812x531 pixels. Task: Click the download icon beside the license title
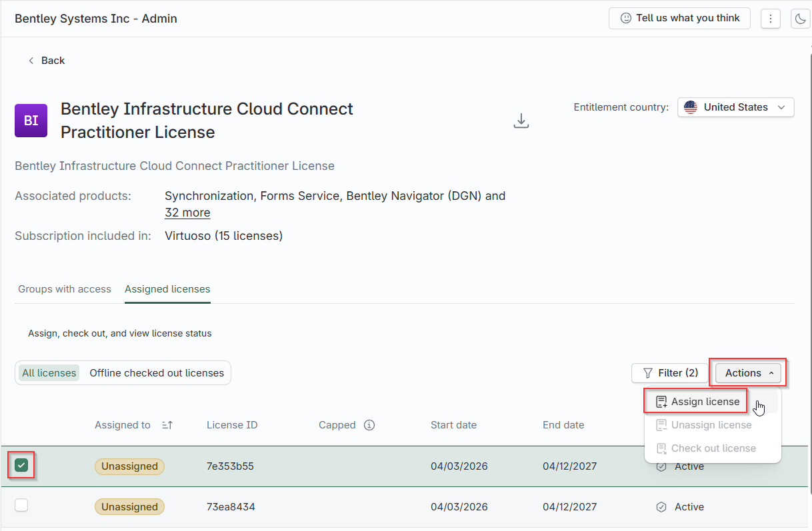coord(521,121)
